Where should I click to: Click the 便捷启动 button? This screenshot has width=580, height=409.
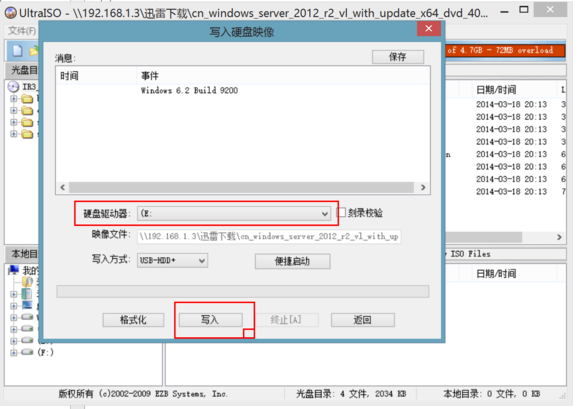point(292,261)
